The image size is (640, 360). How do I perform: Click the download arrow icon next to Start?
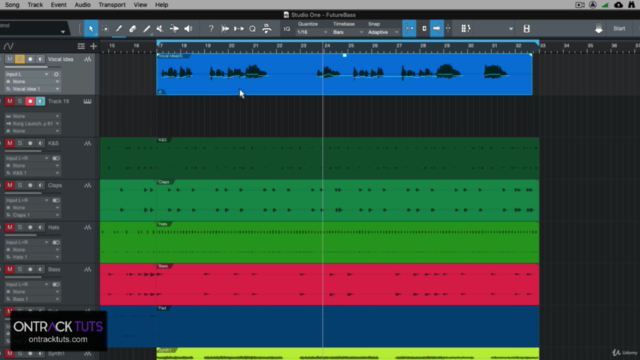coord(598,29)
